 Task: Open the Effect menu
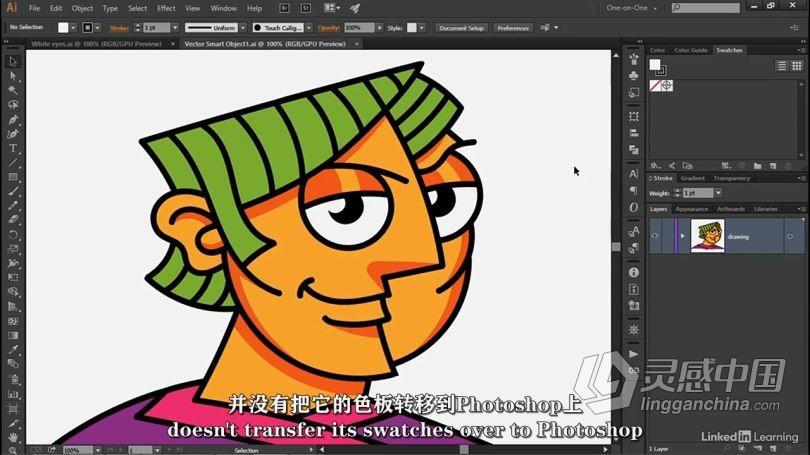[166, 8]
